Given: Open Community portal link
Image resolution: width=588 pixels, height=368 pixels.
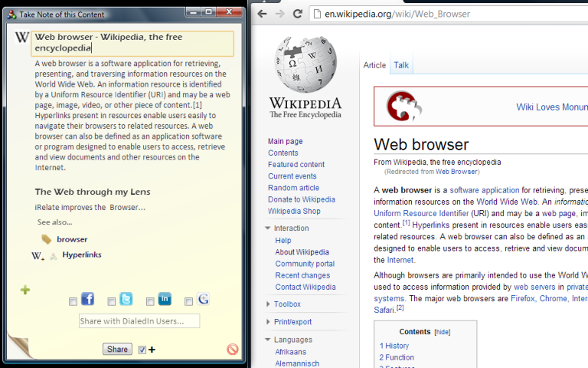Looking at the screenshot, I should coord(305,264).
